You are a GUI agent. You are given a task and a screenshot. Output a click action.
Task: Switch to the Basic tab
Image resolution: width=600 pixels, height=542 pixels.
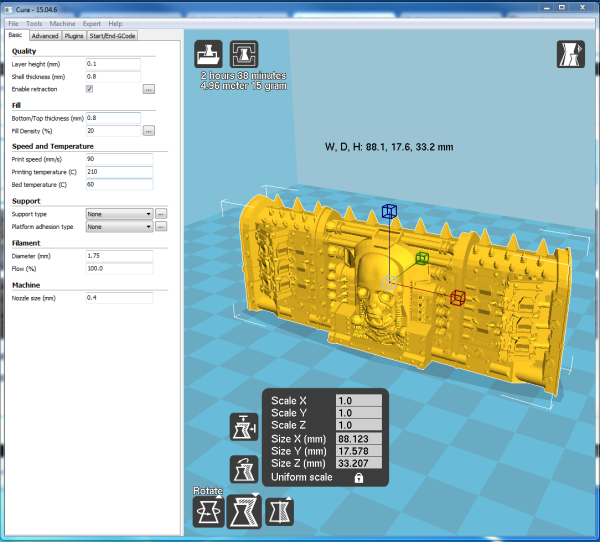[x=15, y=35]
